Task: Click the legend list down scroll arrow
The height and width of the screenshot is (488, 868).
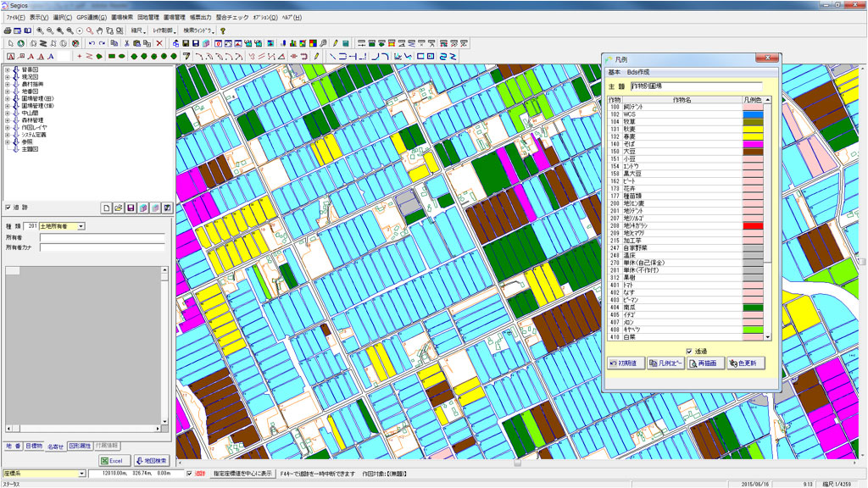Action: (768, 337)
